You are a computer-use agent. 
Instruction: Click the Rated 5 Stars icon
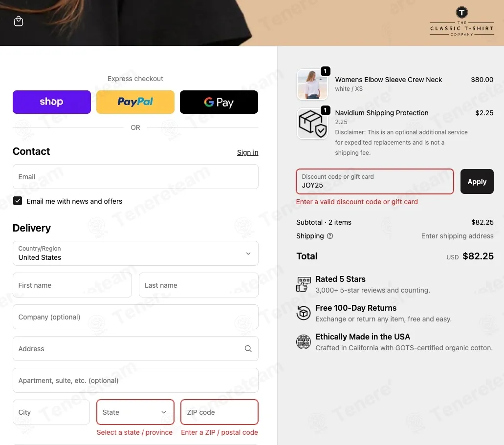(x=304, y=284)
